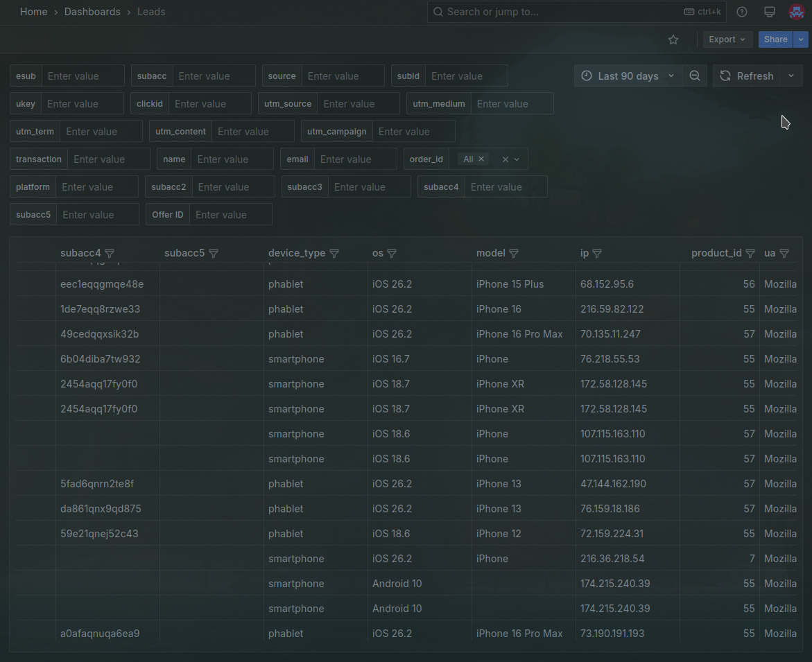Filter the product_id column
Image resolution: width=812 pixels, height=662 pixels.
pos(750,254)
